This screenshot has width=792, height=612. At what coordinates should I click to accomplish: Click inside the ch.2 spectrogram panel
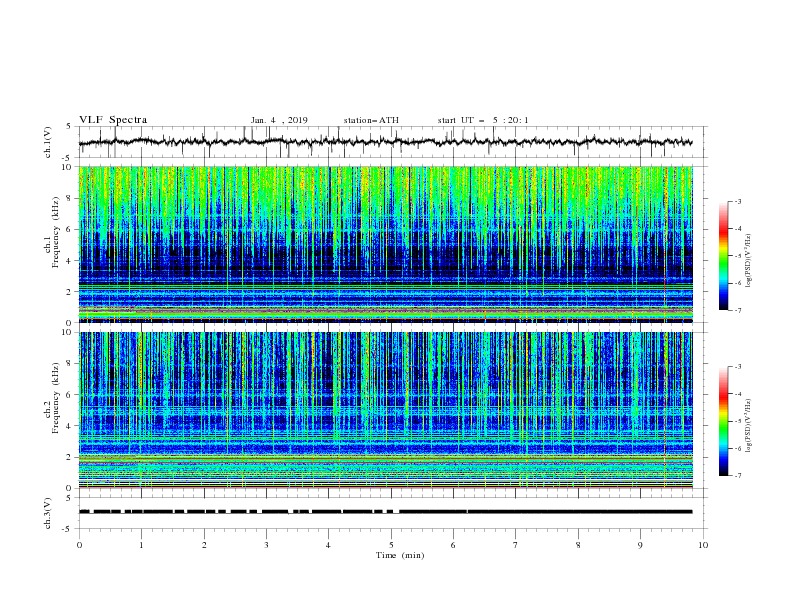click(386, 410)
